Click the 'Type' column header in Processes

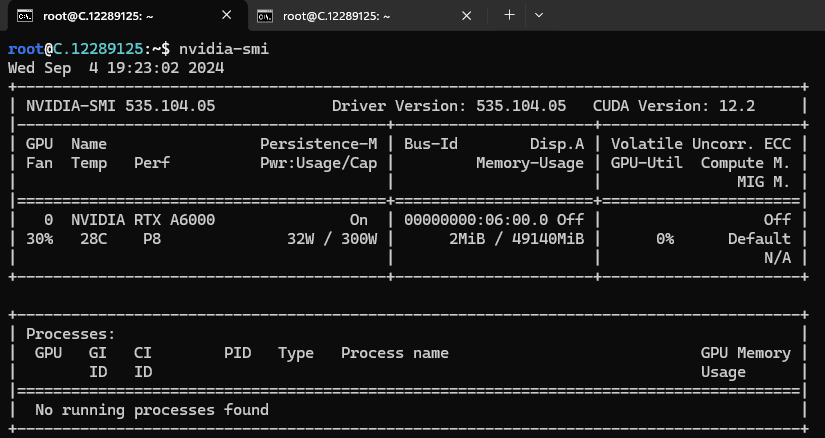click(x=296, y=353)
